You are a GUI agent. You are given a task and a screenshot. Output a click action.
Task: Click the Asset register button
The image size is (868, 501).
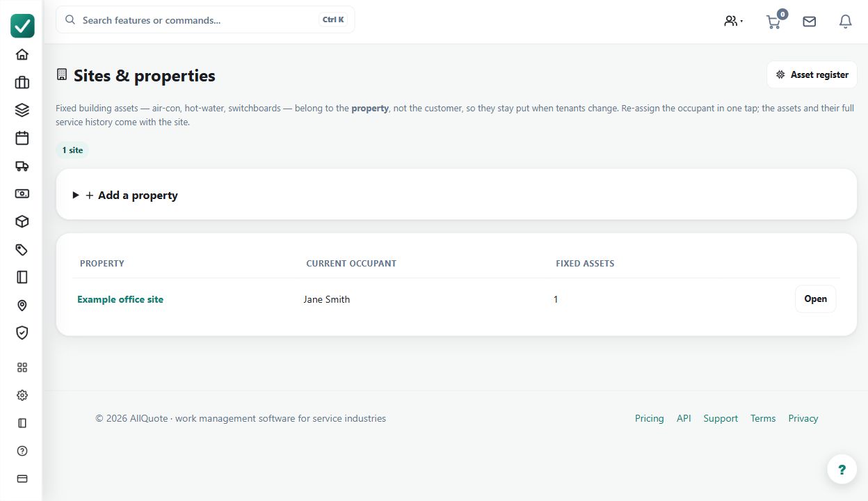(x=812, y=74)
